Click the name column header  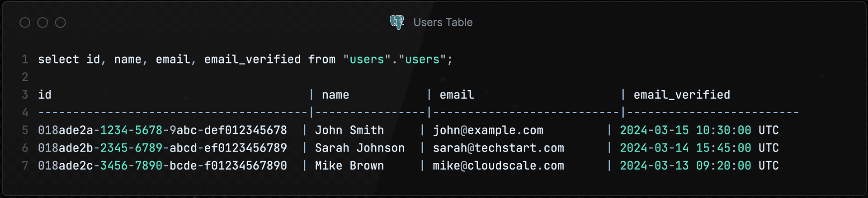pyautogui.click(x=335, y=95)
